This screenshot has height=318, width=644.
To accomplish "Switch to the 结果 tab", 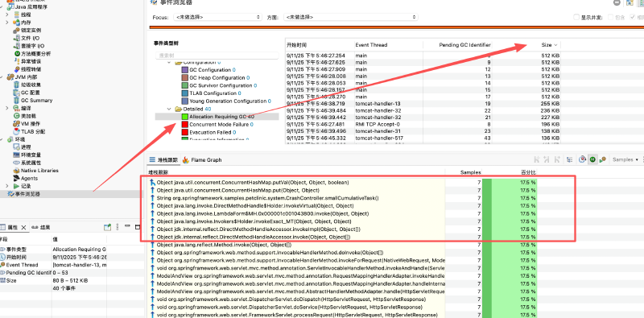I will tap(40, 227).
